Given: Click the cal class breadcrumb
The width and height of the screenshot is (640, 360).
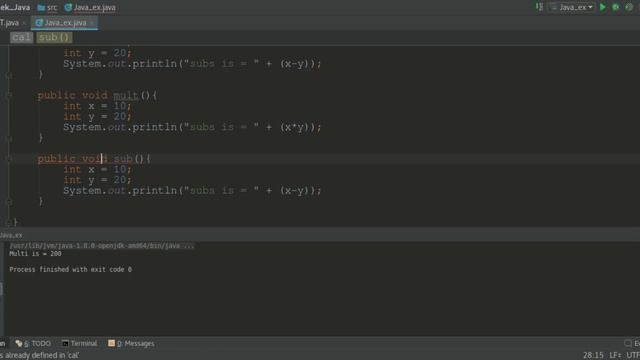Looking at the screenshot, I should tap(21, 37).
